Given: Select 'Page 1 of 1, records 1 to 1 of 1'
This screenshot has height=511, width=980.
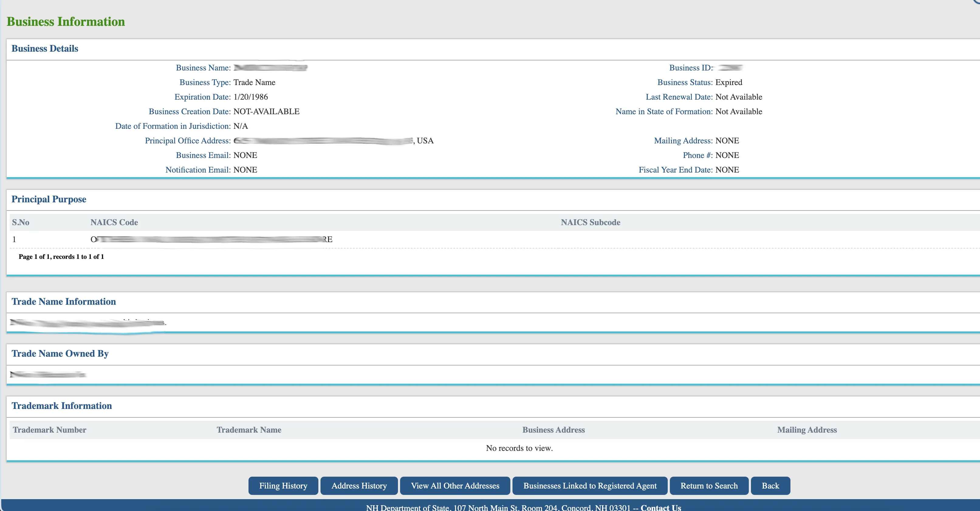Looking at the screenshot, I should coord(61,256).
